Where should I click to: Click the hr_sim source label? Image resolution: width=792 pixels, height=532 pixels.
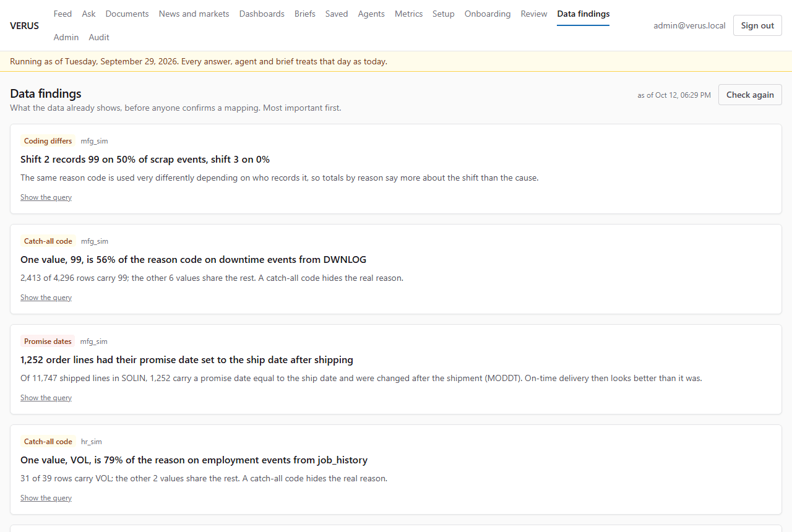(x=92, y=442)
